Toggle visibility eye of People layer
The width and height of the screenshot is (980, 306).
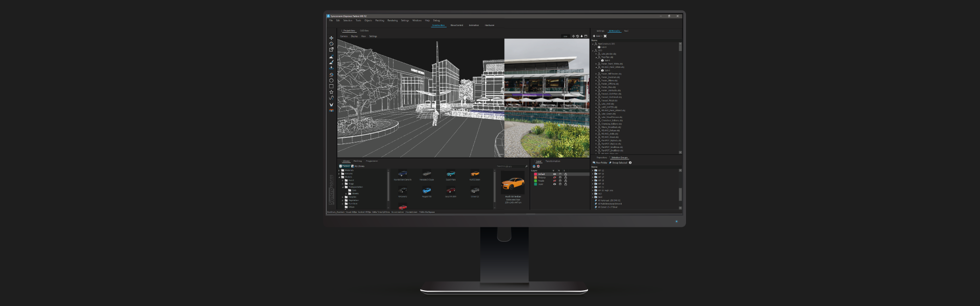554,181
